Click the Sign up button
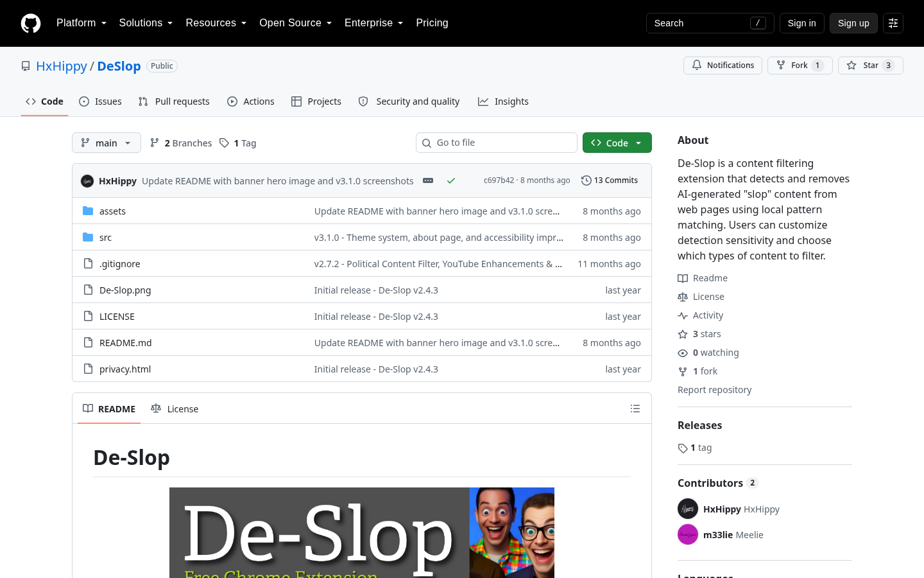924x578 pixels. click(x=853, y=23)
